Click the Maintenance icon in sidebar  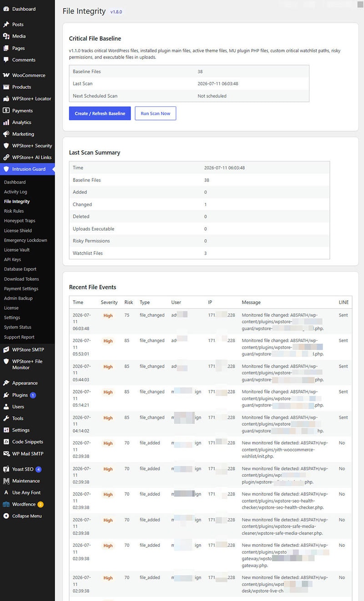[6, 481]
